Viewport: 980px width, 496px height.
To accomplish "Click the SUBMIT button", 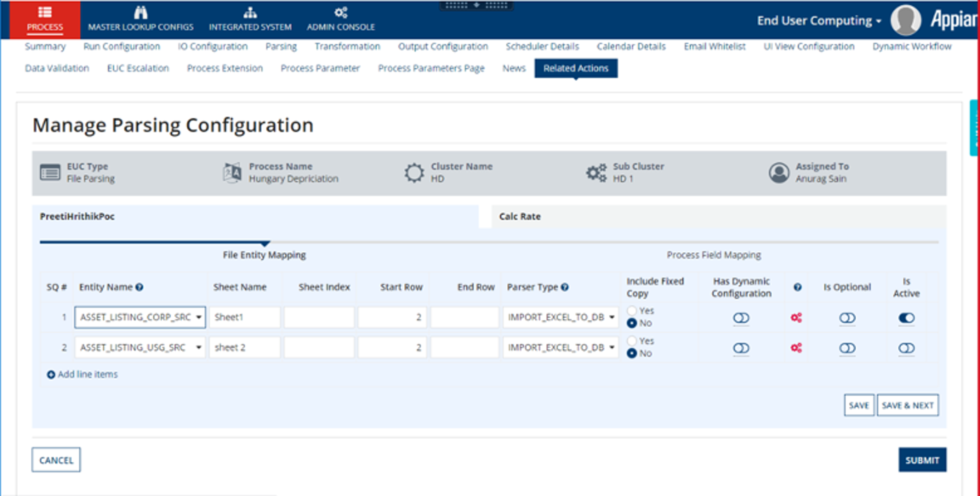I will tap(922, 460).
